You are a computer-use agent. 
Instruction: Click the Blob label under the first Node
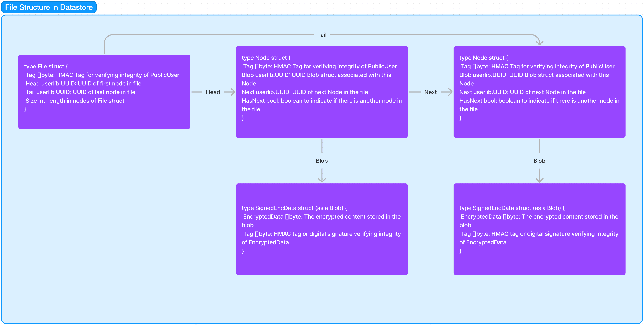pyautogui.click(x=322, y=161)
